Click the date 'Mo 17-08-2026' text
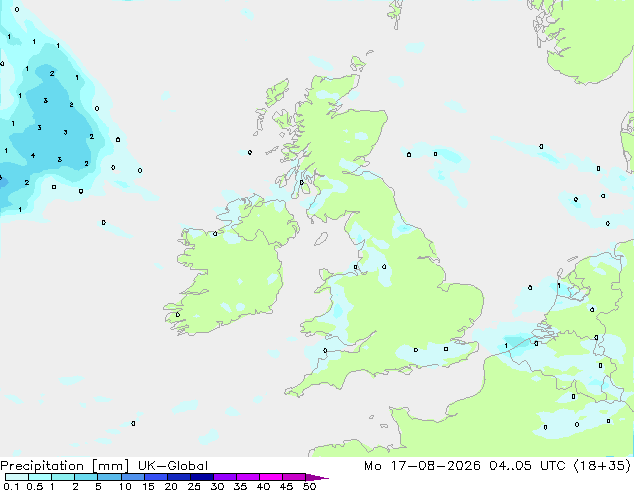This screenshot has height=490, width=634. [423, 466]
